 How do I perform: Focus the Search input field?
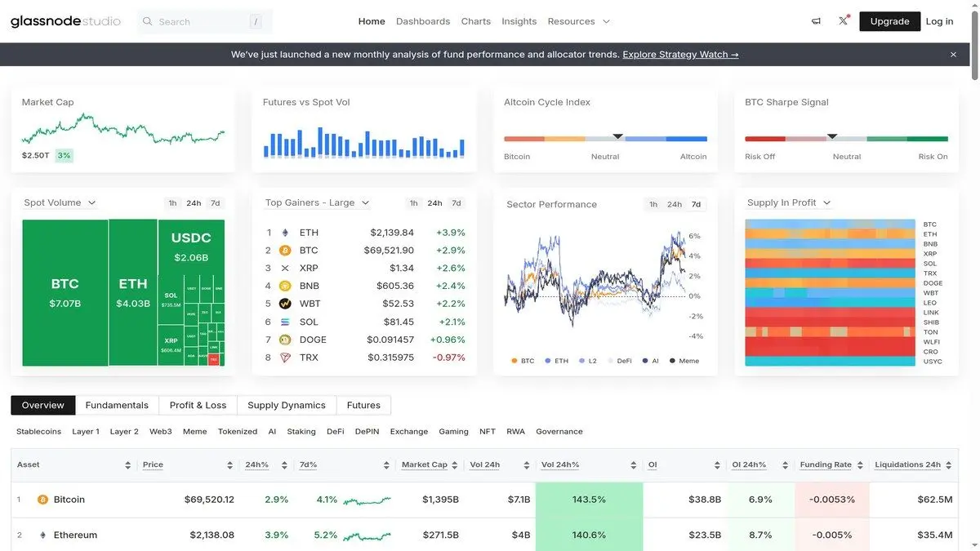click(x=205, y=21)
